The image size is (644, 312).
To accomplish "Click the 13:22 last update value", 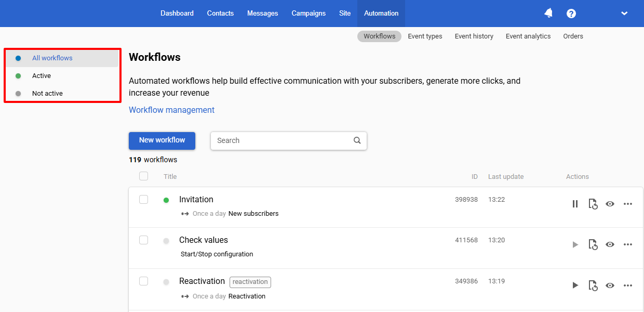I will [x=497, y=200].
